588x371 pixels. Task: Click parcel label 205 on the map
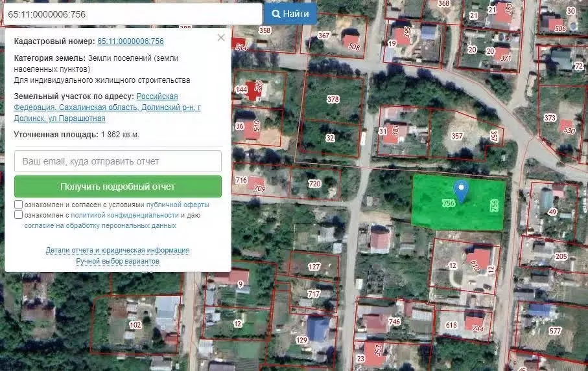(x=561, y=256)
